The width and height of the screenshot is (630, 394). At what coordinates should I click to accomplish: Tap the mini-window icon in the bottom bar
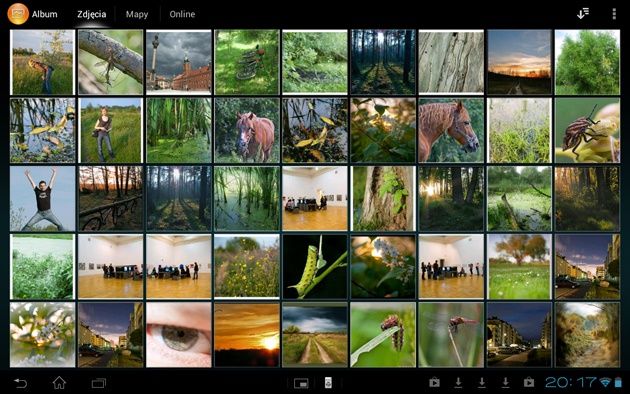click(301, 383)
